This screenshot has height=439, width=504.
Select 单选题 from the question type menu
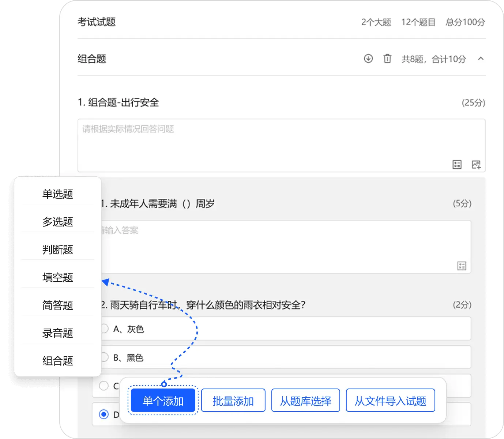pos(58,194)
